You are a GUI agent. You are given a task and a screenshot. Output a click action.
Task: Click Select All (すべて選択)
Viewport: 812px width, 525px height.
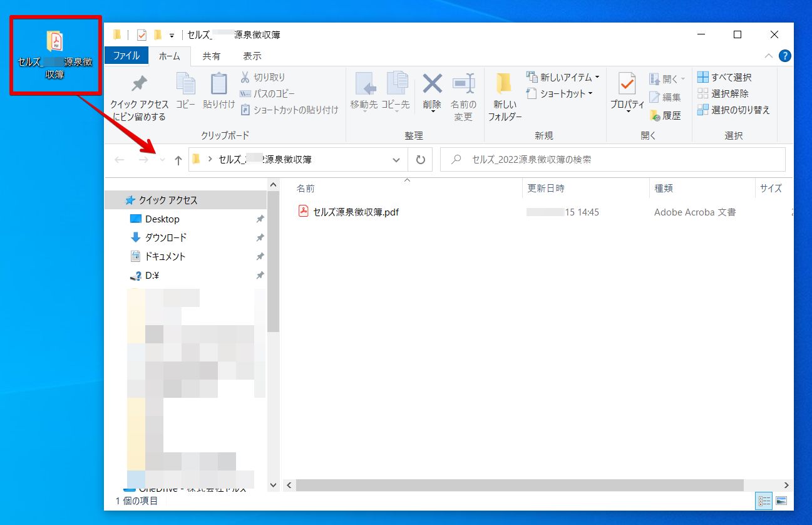tap(724, 78)
